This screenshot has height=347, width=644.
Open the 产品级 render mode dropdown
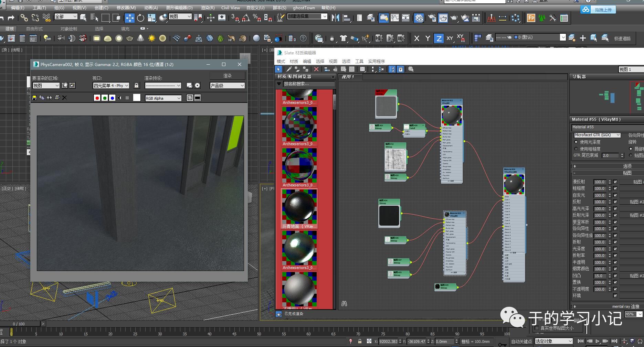pos(227,85)
